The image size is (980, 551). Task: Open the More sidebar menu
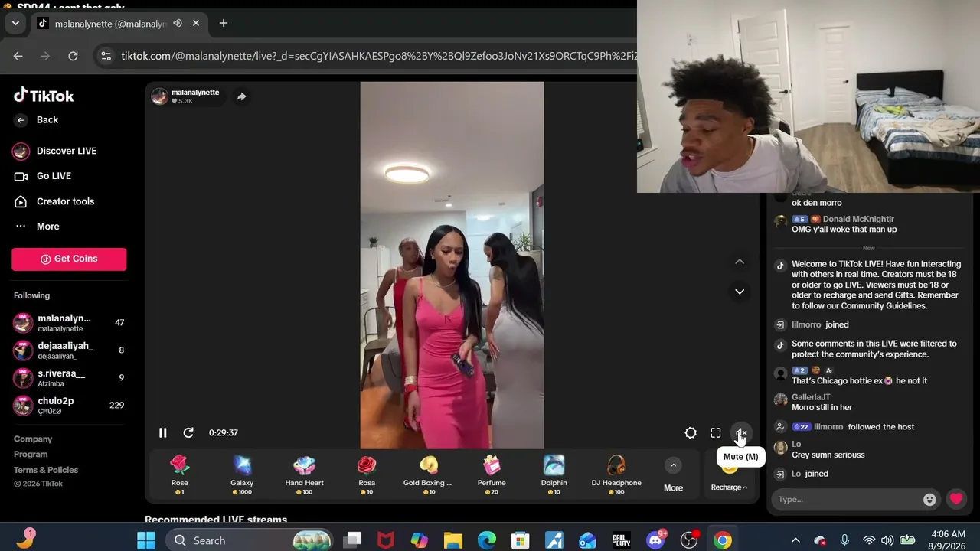pyautogui.click(x=37, y=227)
